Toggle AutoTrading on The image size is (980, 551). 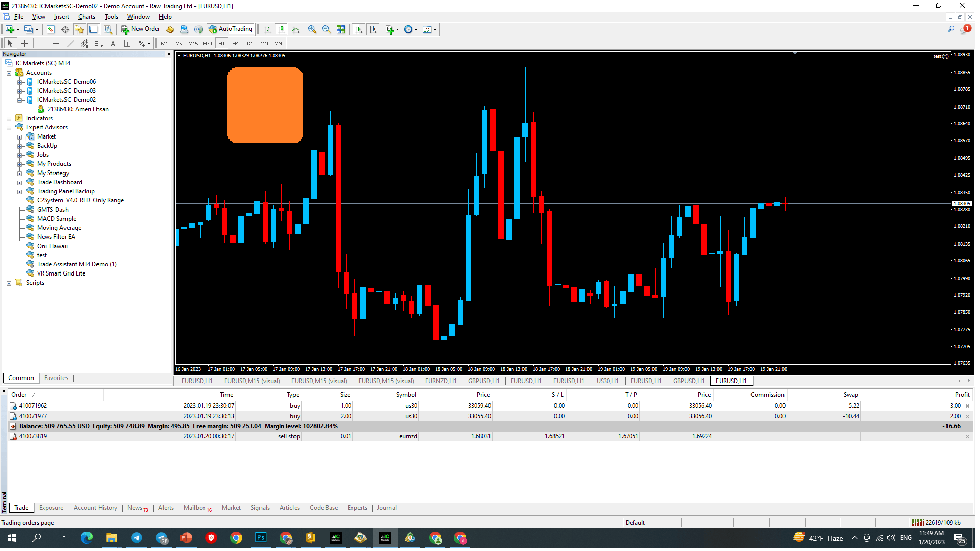point(231,29)
